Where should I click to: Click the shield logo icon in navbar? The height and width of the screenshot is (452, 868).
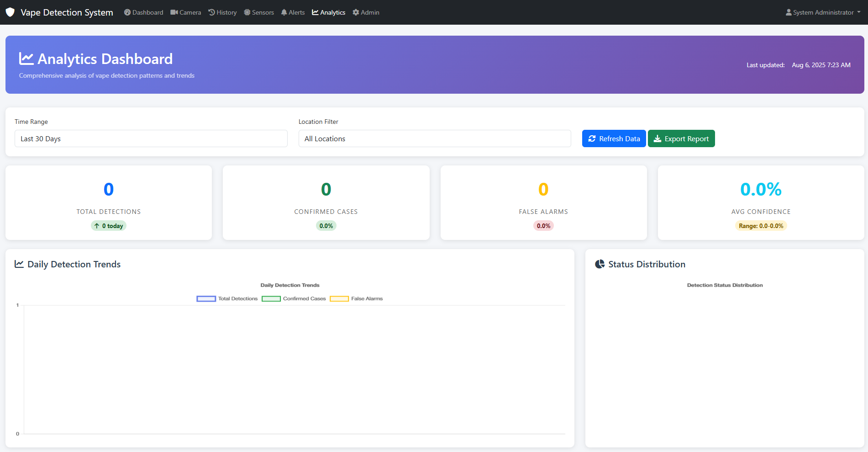(10, 12)
